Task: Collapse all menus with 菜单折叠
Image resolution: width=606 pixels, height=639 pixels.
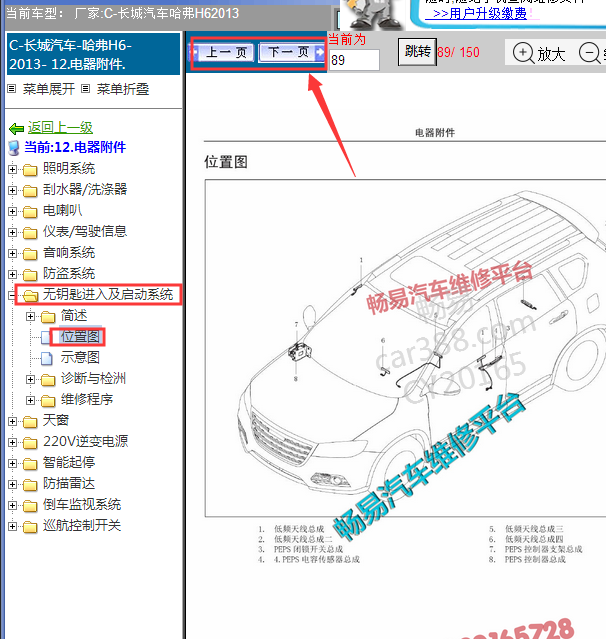Action: pyautogui.click(x=123, y=89)
